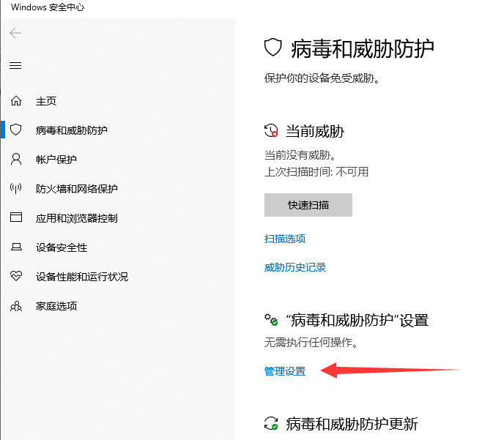The width and height of the screenshot is (504, 440).
Task: Start a quick scan with 快速扫描
Action: click(308, 205)
